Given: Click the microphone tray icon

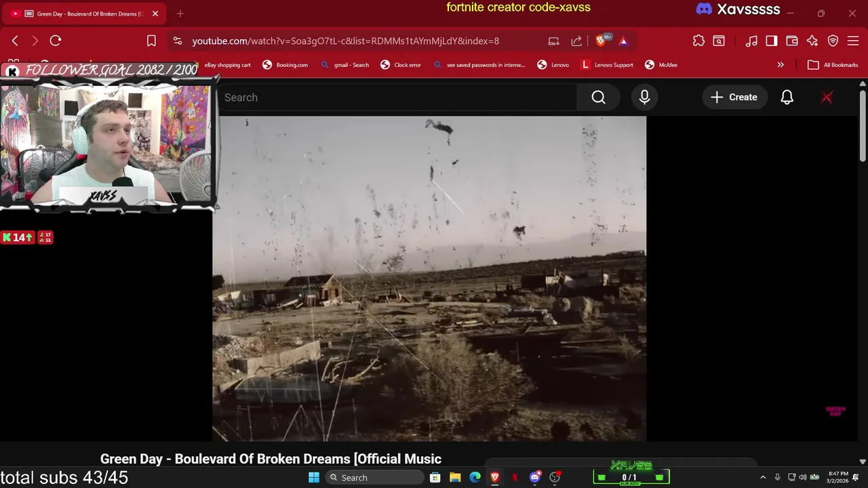Looking at the screenshot, I should 777,477.
